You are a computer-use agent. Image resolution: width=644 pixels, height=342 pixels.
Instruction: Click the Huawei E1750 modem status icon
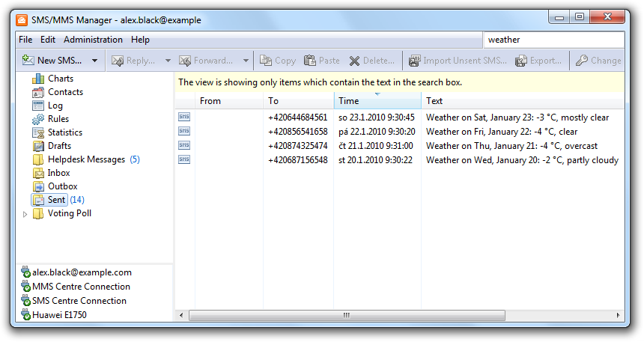tap(25, 315)
